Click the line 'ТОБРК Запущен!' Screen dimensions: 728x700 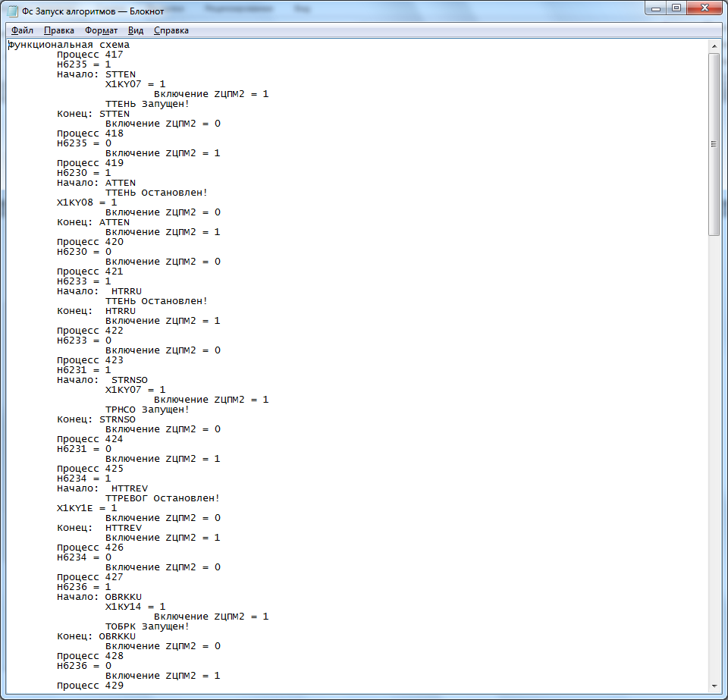147,626
